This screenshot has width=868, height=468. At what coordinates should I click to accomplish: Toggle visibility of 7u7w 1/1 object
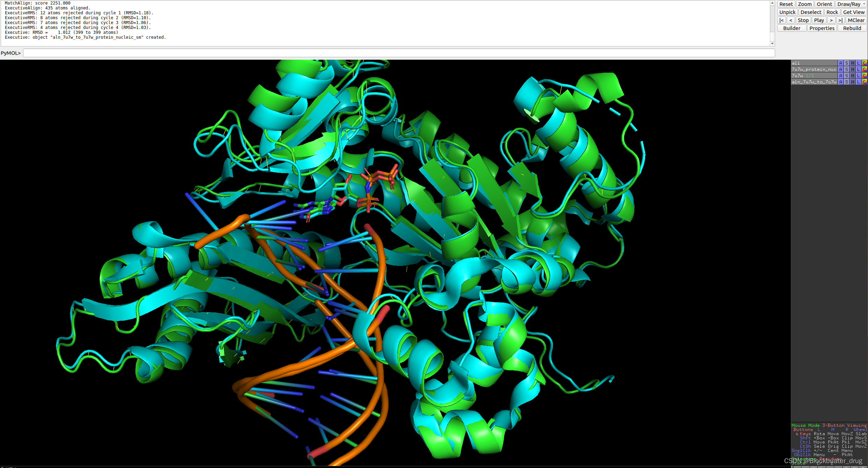pos(814,76)
